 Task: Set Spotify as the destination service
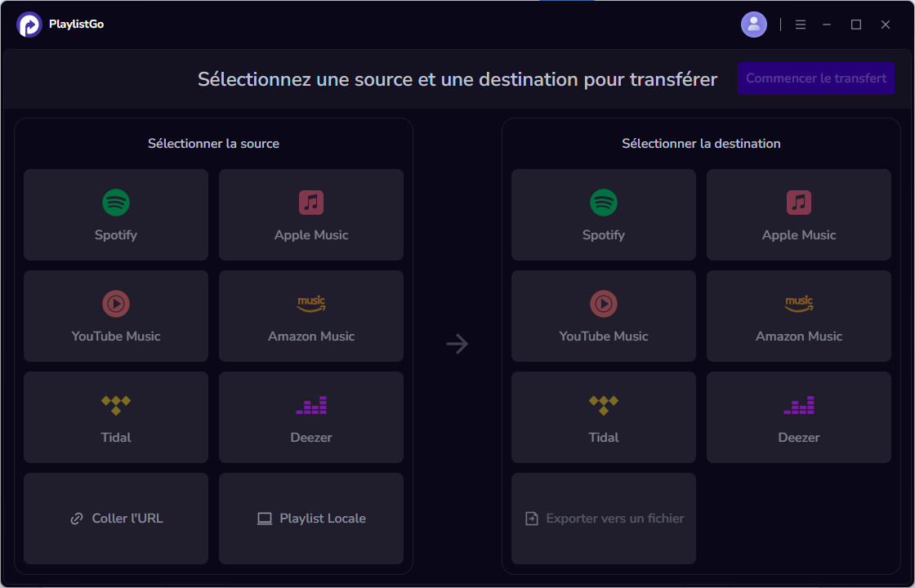603,215
